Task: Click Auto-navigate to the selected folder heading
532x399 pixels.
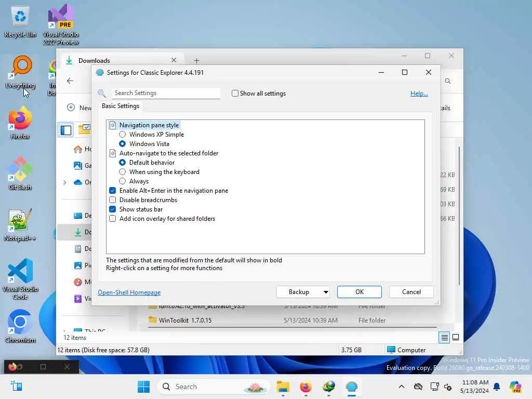Action: 169,153
